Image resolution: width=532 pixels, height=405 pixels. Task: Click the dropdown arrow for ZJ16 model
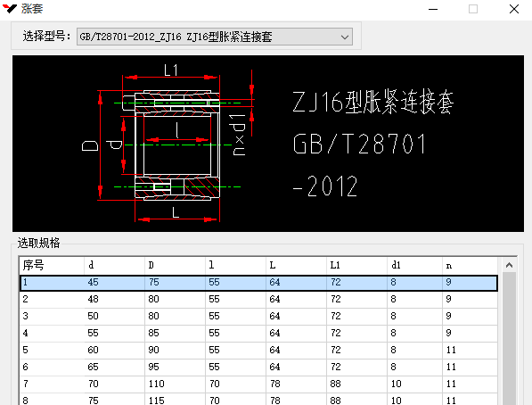click(345, 37)
